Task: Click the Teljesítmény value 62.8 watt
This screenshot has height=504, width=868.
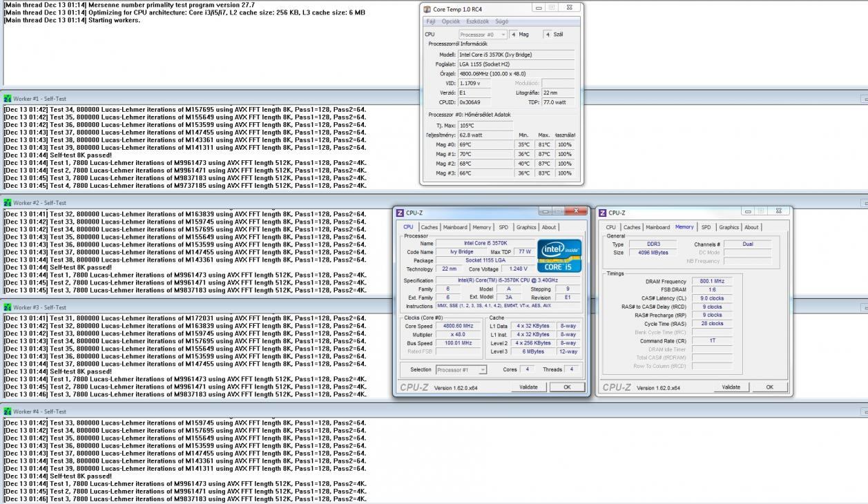Action: tap(485, 135)
